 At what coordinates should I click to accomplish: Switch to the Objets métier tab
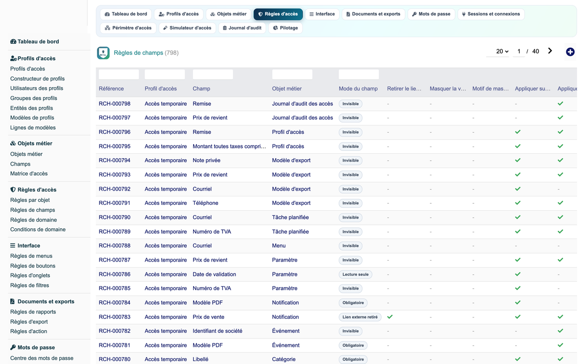pyautogui.click(x=228, y=14)
